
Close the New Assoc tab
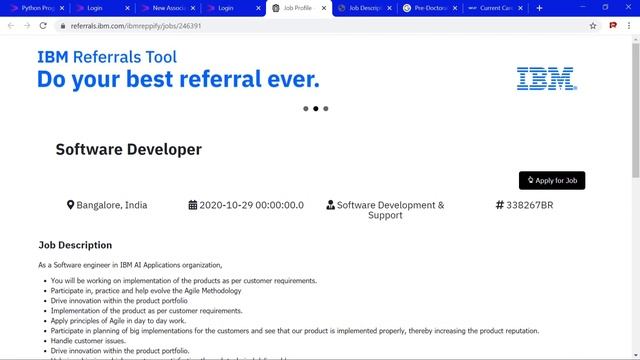pos(193,8)
